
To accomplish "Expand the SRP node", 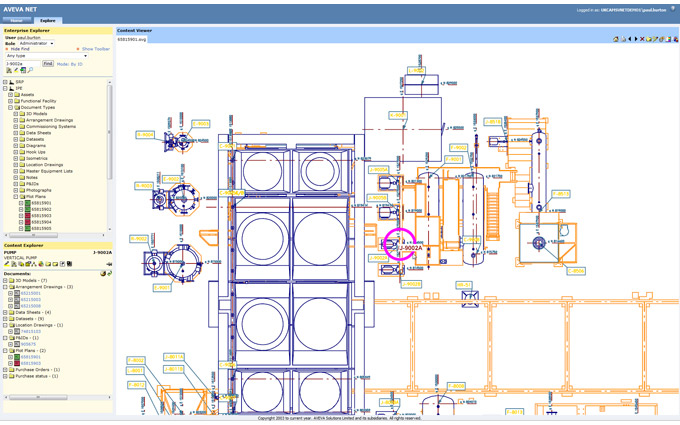I will point(5,82).
